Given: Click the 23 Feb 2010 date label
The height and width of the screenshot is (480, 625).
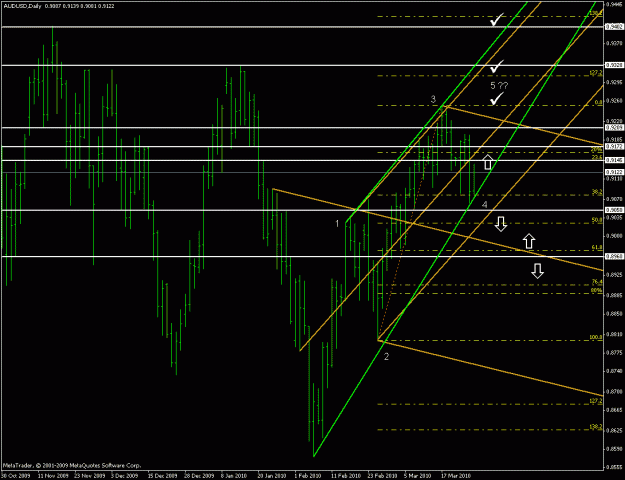Looking at the screenshot, I should coord(380,476).
